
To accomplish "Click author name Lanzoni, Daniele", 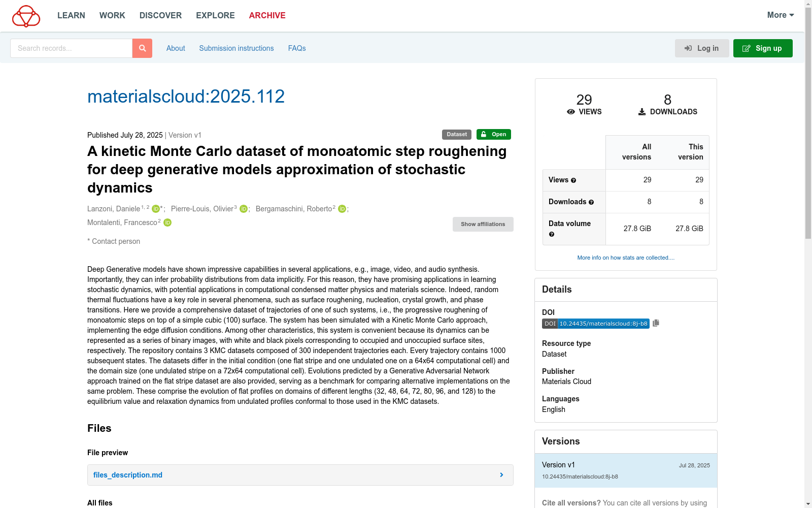I will (114, 209).
